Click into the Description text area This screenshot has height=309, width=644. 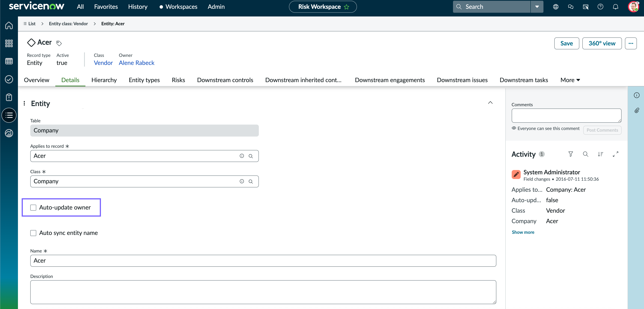263,292
